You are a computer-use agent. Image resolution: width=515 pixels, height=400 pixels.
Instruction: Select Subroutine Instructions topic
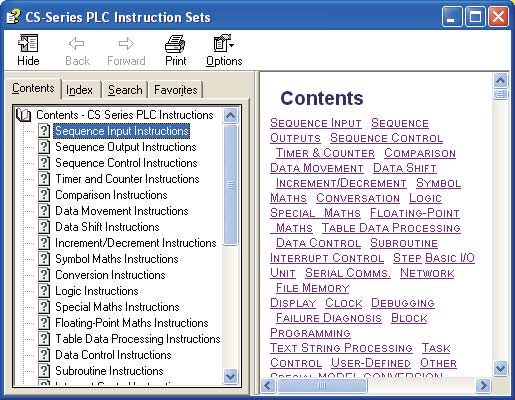[109, 371]
